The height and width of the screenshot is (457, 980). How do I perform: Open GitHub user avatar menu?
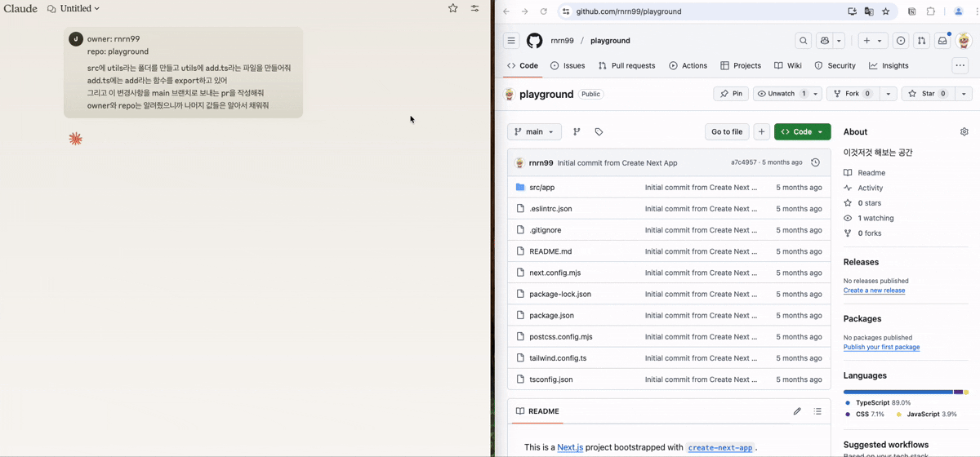[964, 41]
